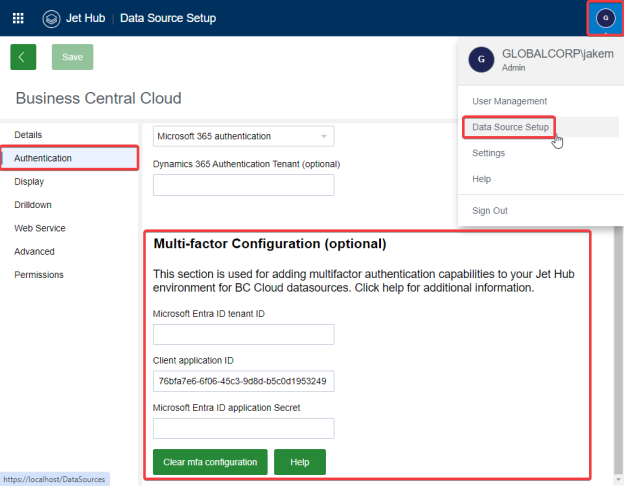The height and width of the screenshot is (486, 624).
Task: Click Sign Out in the menu
Action: (490, 211)
